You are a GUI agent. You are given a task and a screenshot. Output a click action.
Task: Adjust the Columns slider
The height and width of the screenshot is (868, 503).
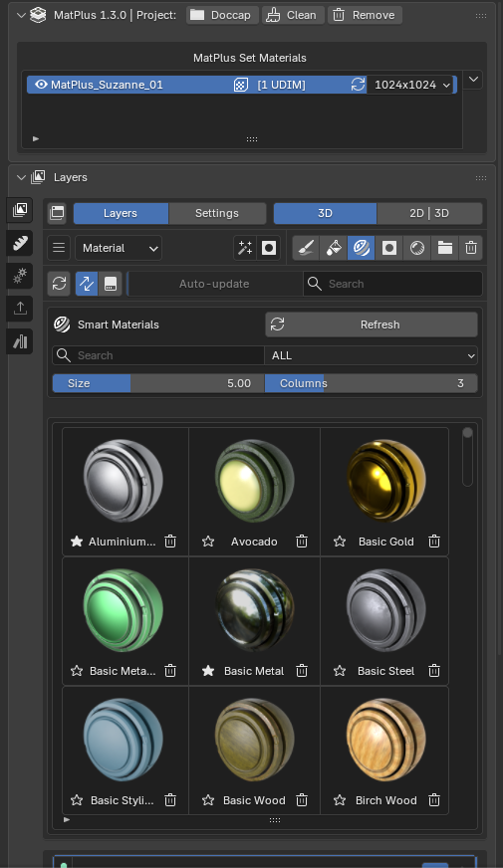372,383
